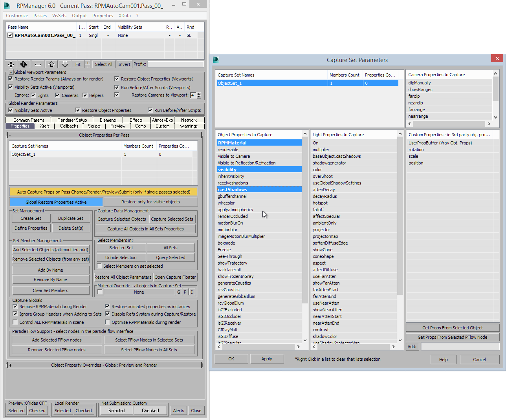
Task: Switch to the Renderer Setup tab
Action: point(72,120)
